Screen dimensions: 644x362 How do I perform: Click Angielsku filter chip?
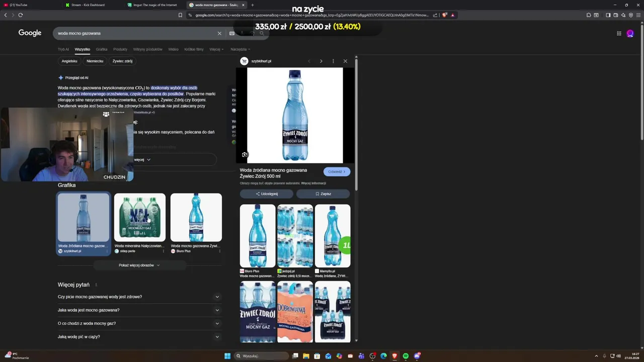click(69, 61)
